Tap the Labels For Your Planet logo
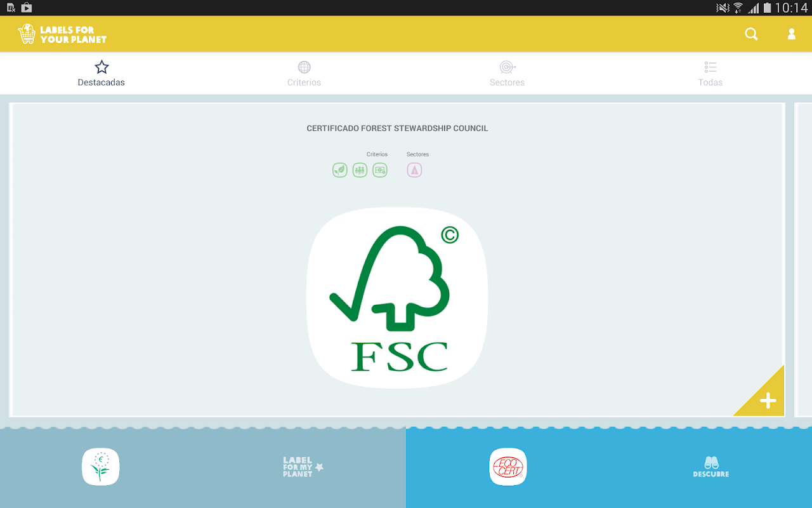 coord(62,34)
